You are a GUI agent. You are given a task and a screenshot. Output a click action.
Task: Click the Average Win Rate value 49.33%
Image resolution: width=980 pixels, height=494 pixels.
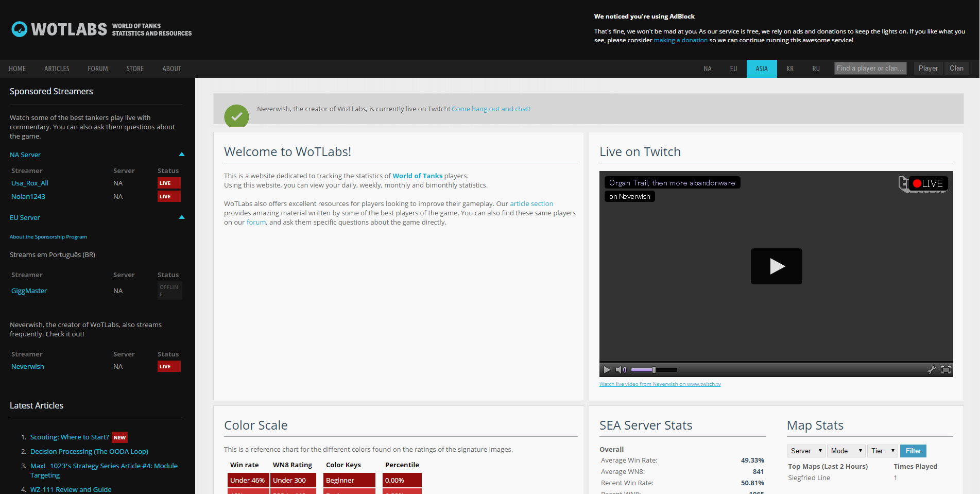coord(752,460)
